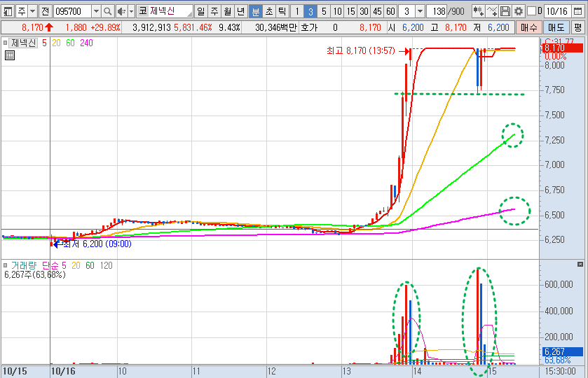Viewport: 588px width, 378px height.
Task: Open stock search with magnifier icon
Action: point(108,11)
